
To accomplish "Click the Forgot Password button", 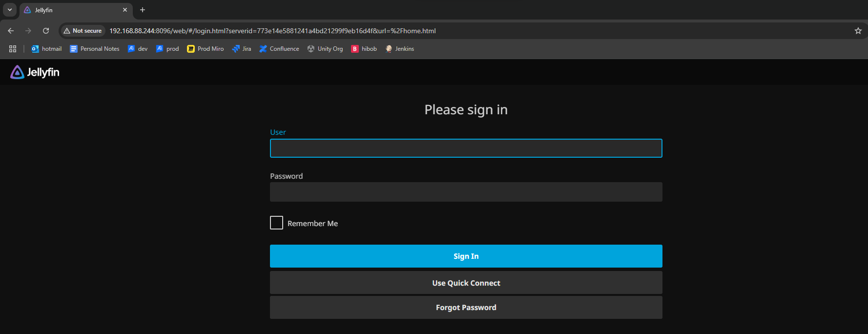I will click(x=466, y=308).
